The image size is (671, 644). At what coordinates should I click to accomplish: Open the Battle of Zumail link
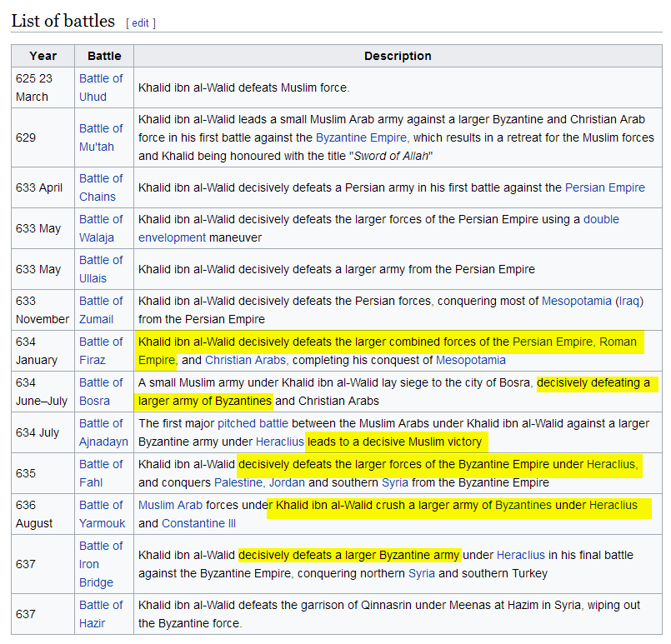click(x=101, y=310)
